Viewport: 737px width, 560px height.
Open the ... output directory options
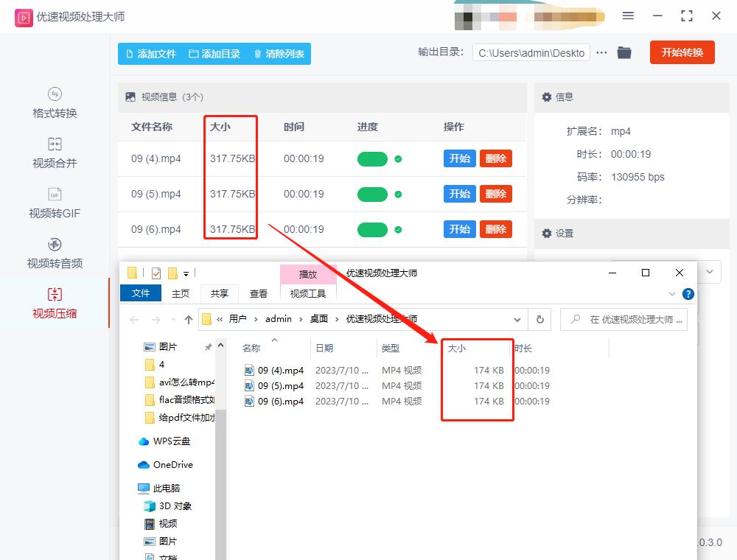point(602,52)
